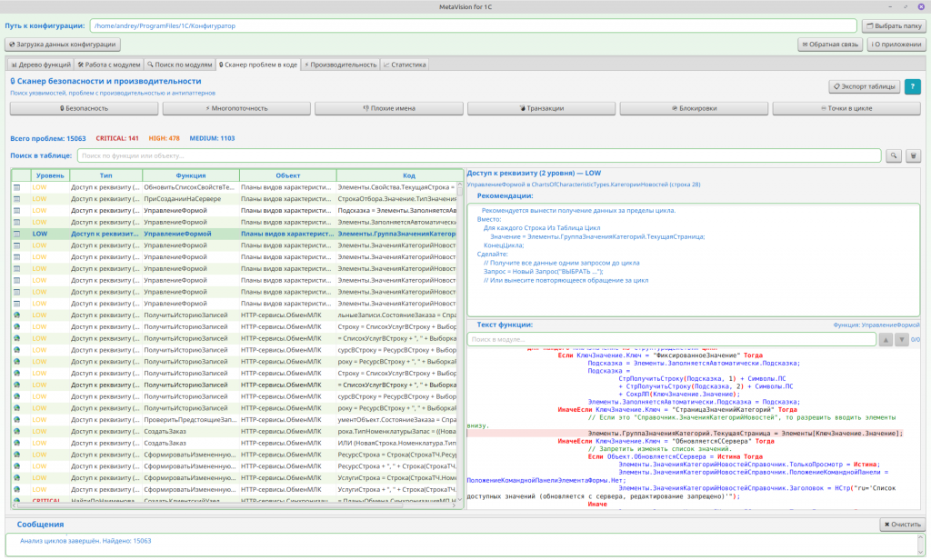The width and height of the screenshot is (931, 560).
Task: Click the trash icon to clear table search
Action: [914, 155]
